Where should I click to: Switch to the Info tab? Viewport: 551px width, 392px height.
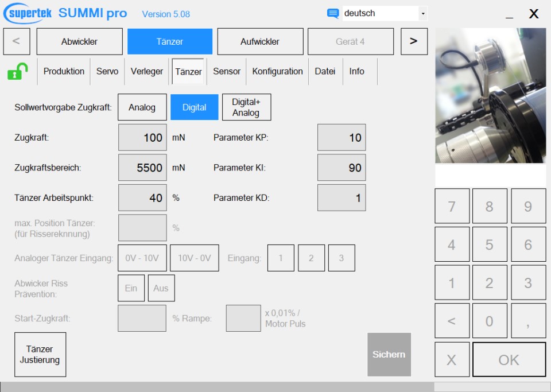tap(356, 71)
